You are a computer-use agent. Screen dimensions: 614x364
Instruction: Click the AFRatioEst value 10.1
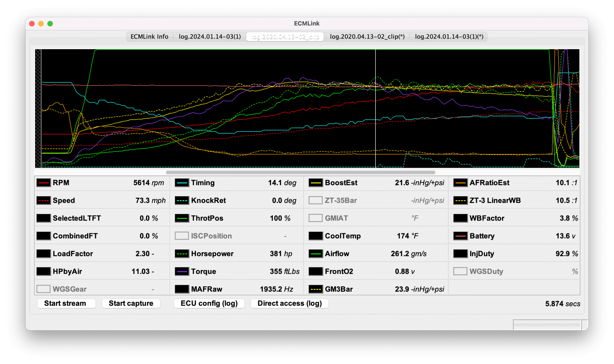[x=562, y=183]
